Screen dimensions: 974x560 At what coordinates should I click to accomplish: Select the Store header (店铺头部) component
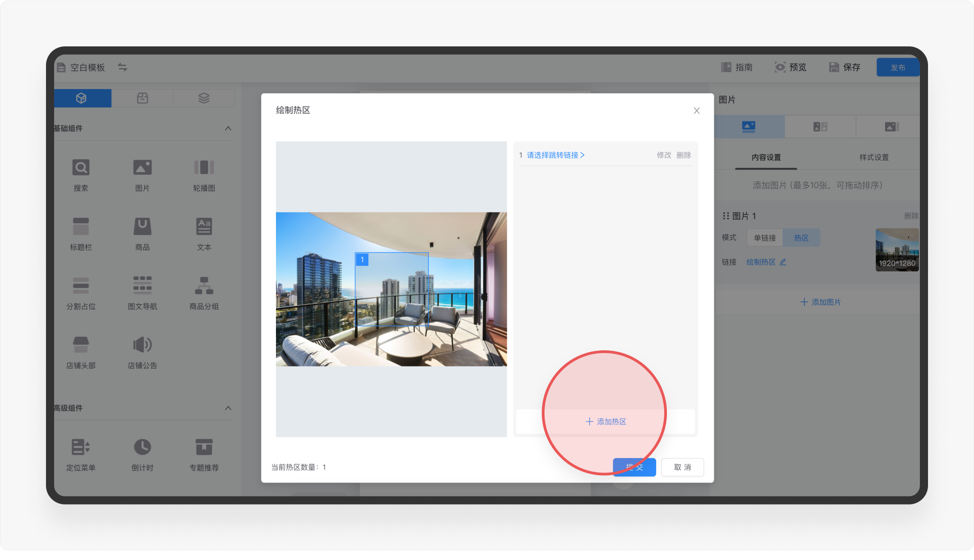81,352
